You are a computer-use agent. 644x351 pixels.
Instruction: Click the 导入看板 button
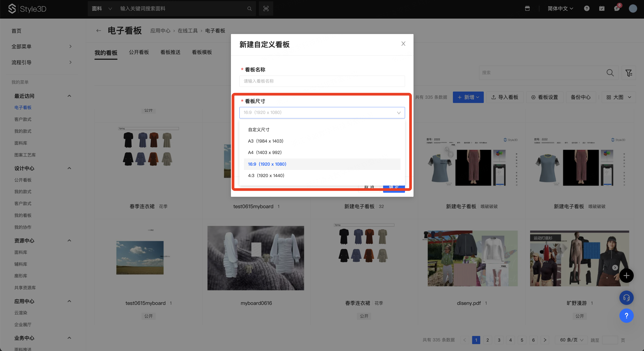click(x=505, y=97)
